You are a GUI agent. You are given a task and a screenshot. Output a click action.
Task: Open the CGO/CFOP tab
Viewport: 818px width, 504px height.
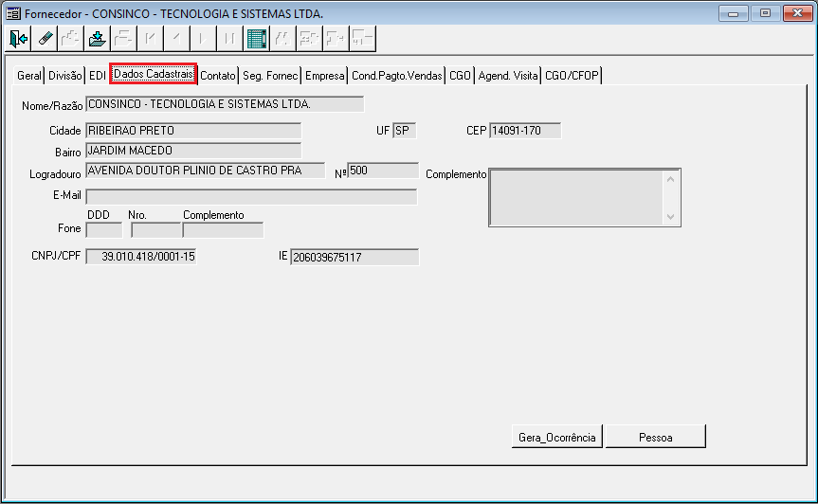572,76
